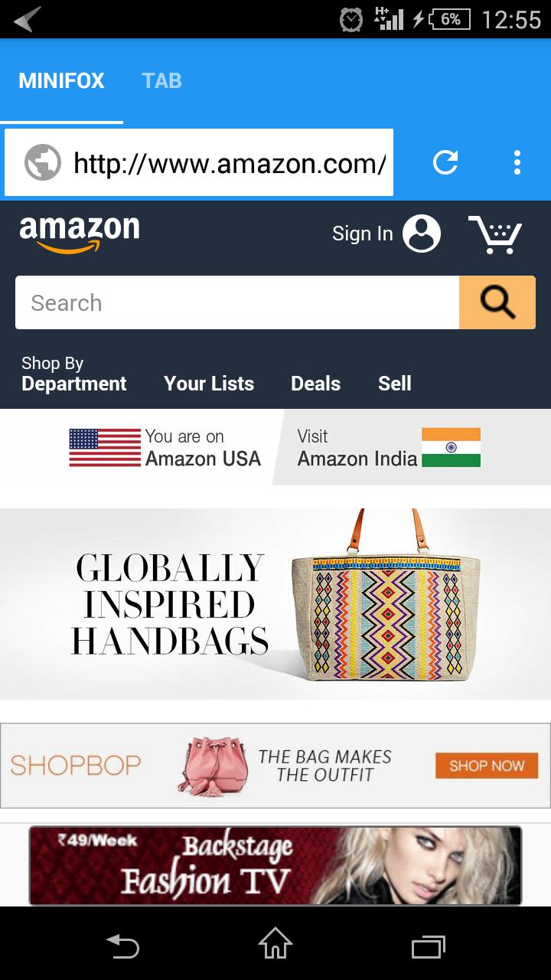The width and height of the screenshot is (551, 980).
Task: Tap the Android back navigation button
Action: point(122,946)
